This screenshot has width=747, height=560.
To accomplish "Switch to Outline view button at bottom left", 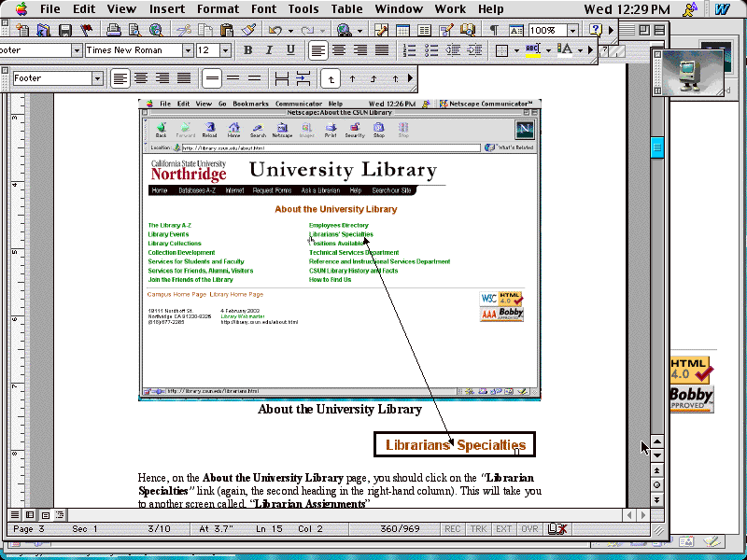I will (60, 515).
